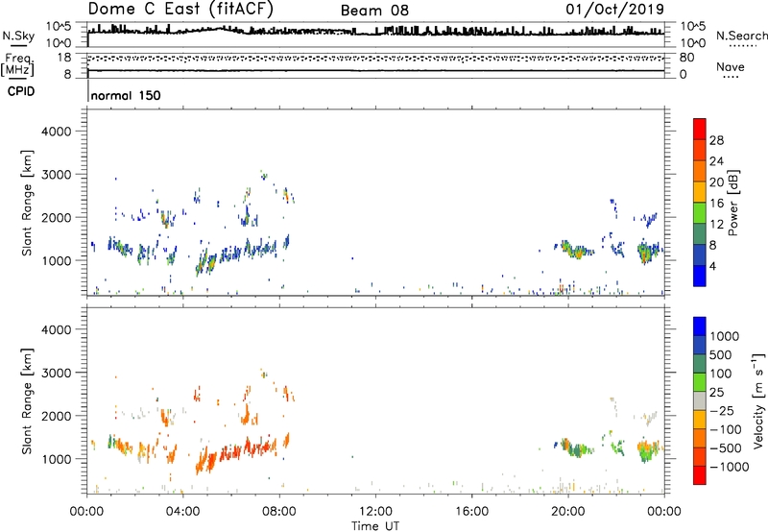
Task: Click '4000' tick on the power panel
Action: pyautogui.click(x=57, y=132)
